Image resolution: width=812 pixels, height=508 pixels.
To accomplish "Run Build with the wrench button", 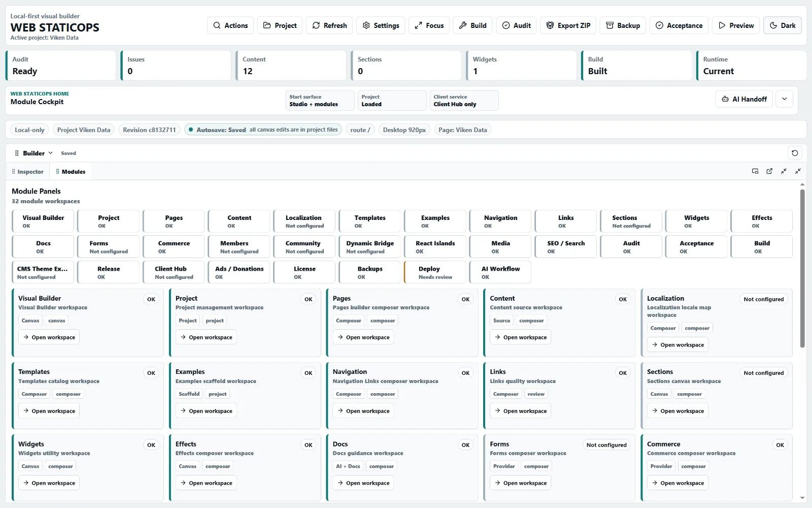I will coord(472,25).
